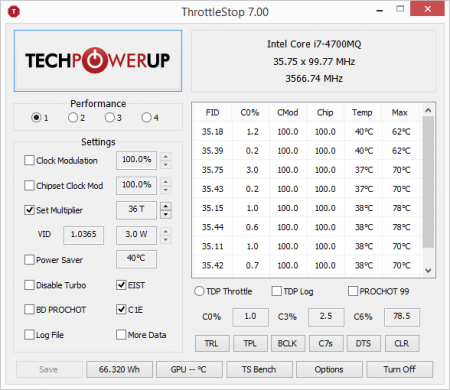The image size is (450, 390).
Task: Launch TS Bench benchmark
Action: 259,369
